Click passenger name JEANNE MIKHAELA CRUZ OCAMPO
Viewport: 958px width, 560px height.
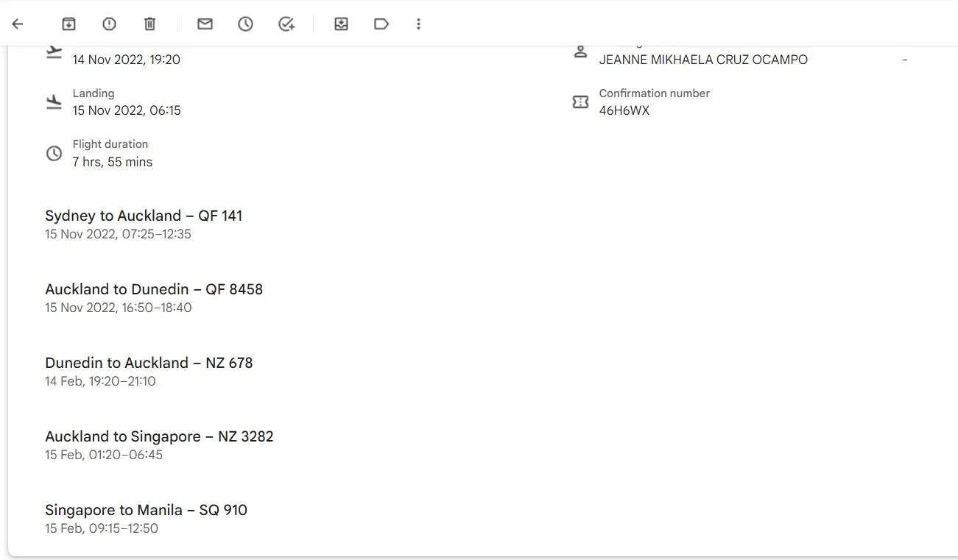pyautogui.click(x=703, y=60)
